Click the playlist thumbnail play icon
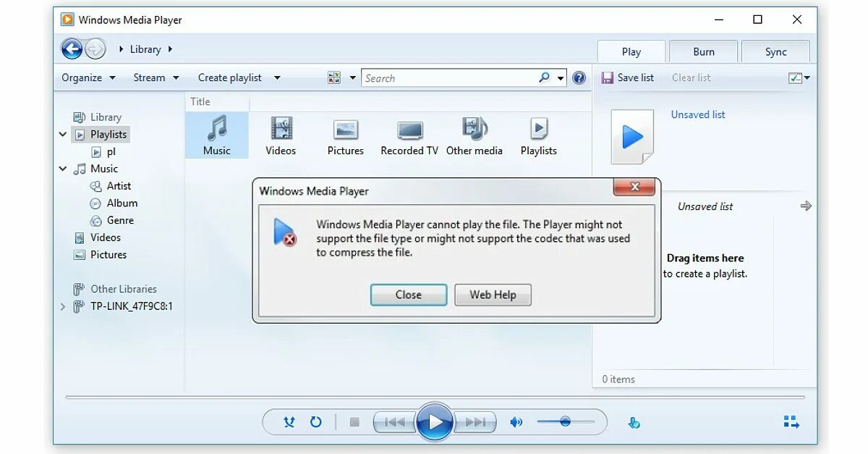This screenshot has height=454, width=868. pyautogui.click(x=632, y=136)
